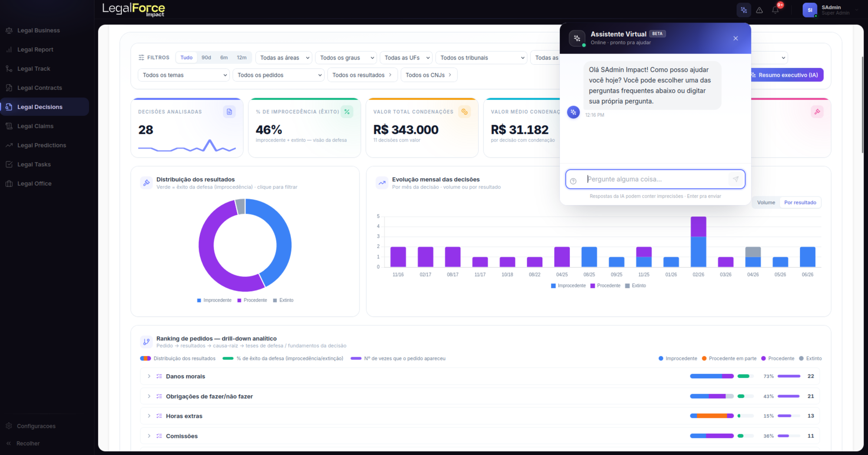Open the Legal Tasks sidebar icon
Screen dimensions: 868x455
coord(9,164)
